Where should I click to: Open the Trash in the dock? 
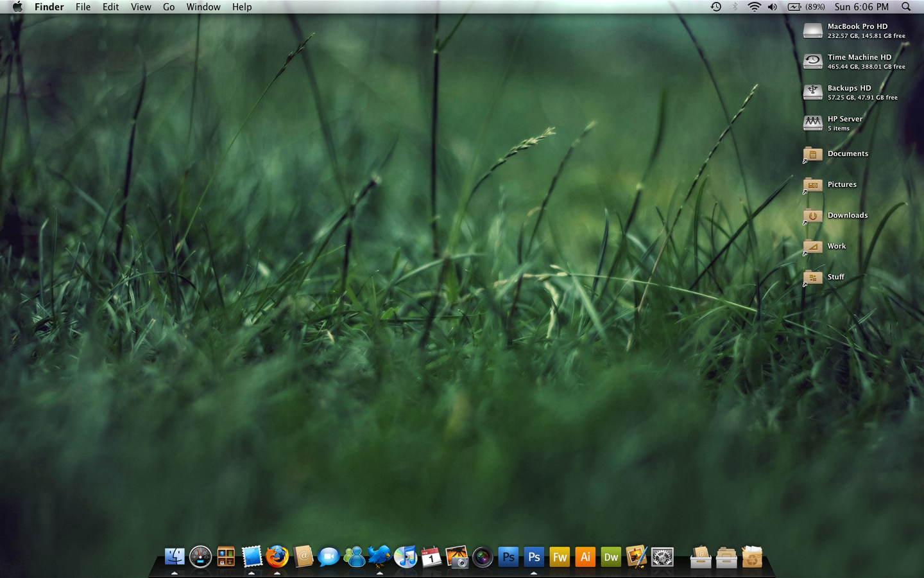click(x=752, y=557)
